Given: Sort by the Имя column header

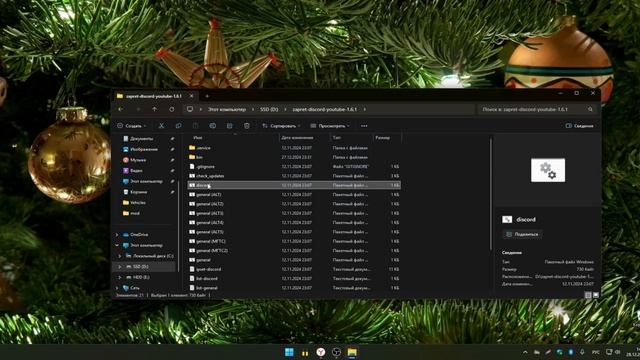Looking at the screenshot, I should coord(198,138).
